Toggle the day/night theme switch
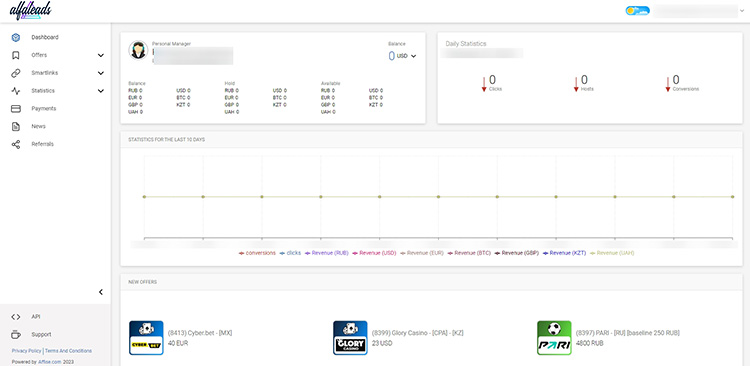 point(638,11)
